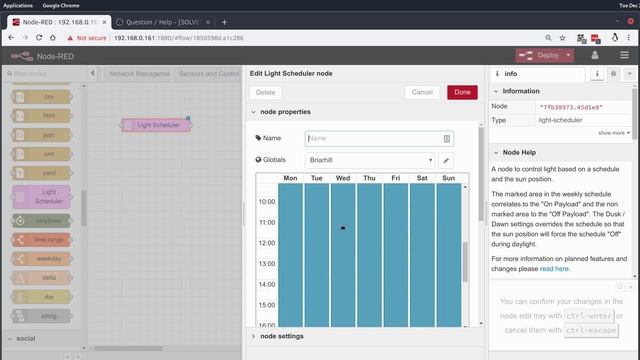This screenshot has height=360, width=640.
Task: Click Cancel in the edit tray
Action: point(422,92)
